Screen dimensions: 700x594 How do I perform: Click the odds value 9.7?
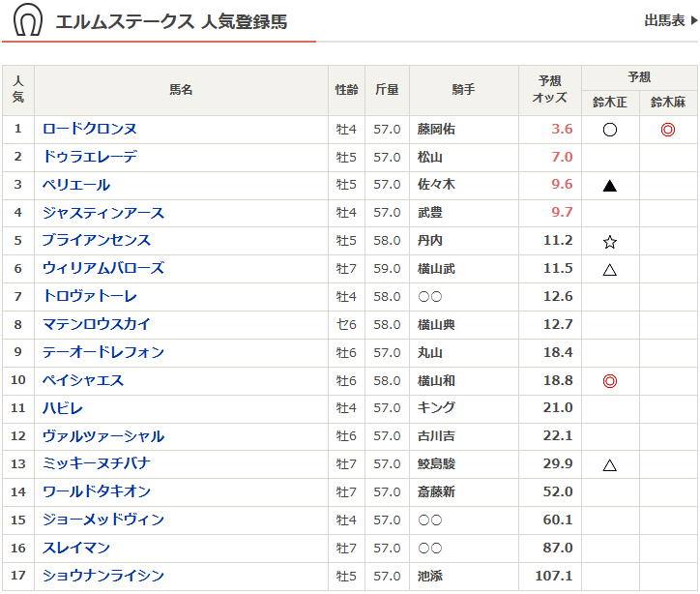click(x=562, y=212)
